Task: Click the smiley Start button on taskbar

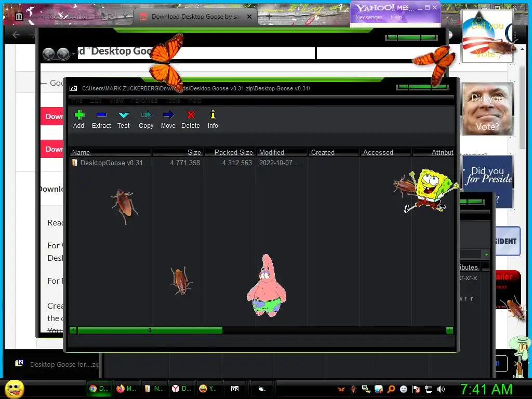Action: (x=15, y=389)
